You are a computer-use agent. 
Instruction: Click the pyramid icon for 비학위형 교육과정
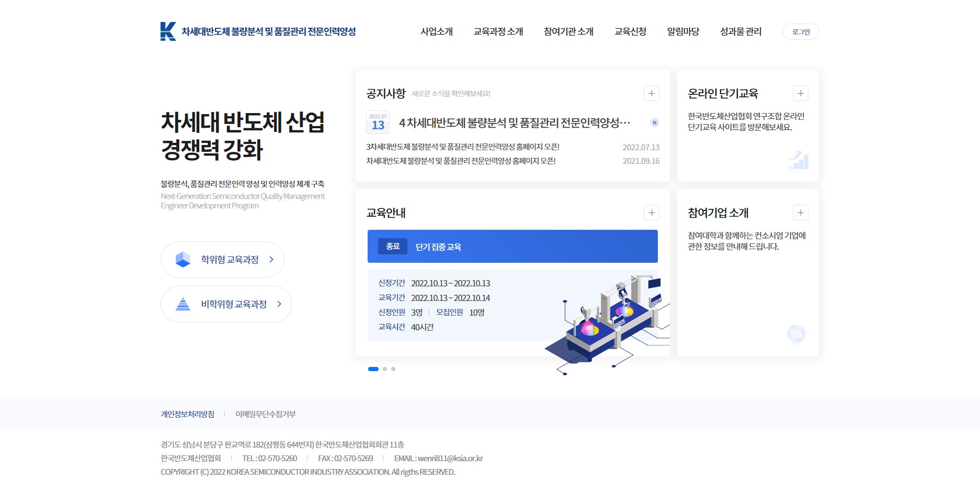click(x=183, y=304)
